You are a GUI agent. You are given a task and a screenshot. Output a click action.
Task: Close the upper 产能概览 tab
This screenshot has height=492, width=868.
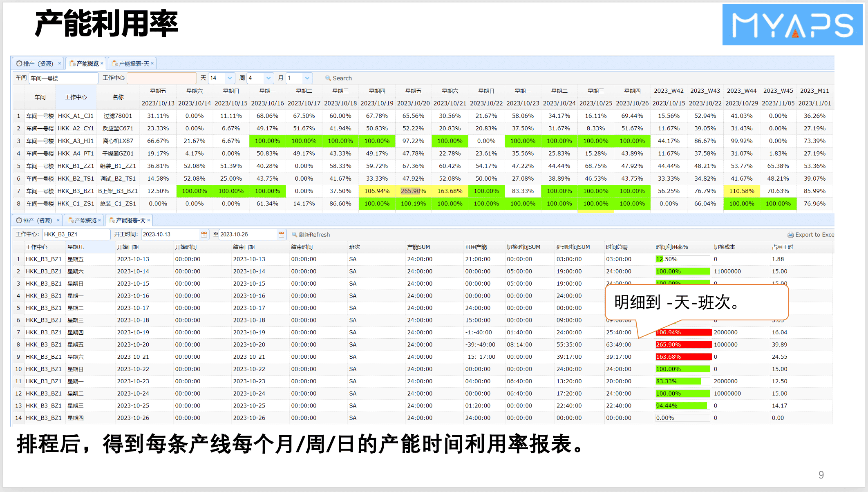102,63
